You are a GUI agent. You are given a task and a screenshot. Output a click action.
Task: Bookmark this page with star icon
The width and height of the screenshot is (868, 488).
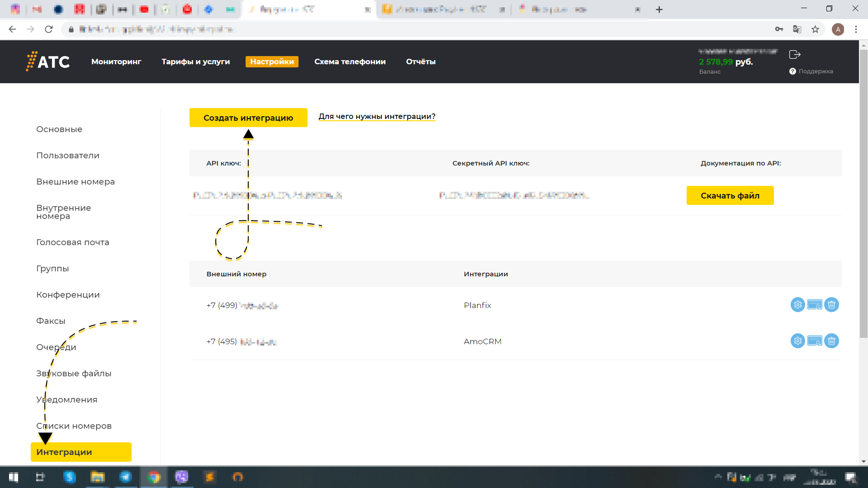[x=815, y=29]
